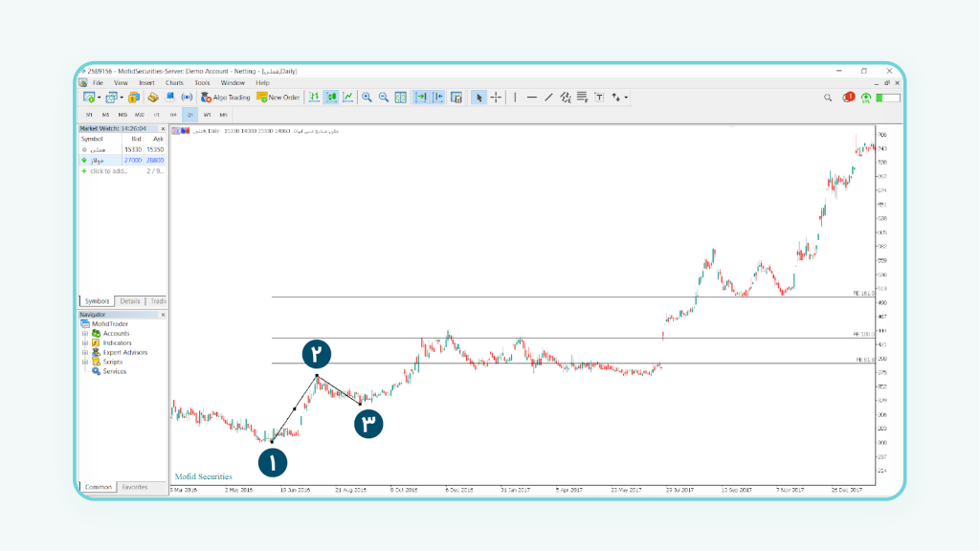Open the search magnifier in toolbar
The image size is (980, 551).
pyautogui.click(x=829, y=98)
